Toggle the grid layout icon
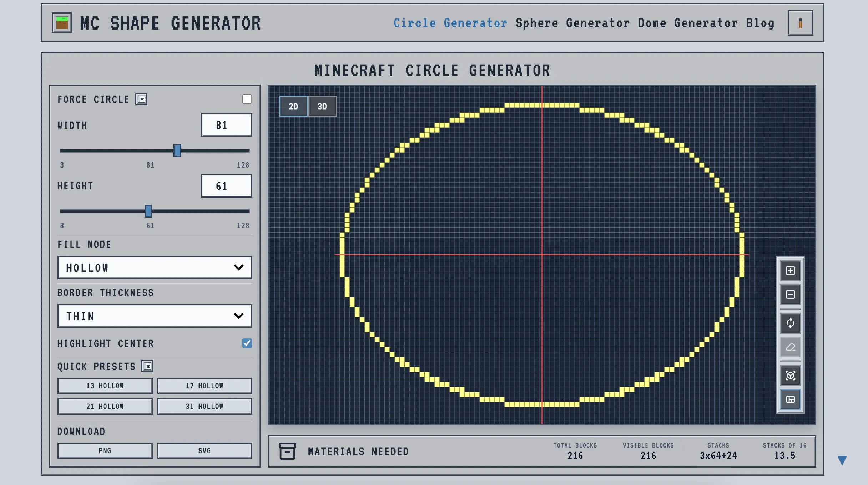868x485 pixels. [x=790, y=399]
